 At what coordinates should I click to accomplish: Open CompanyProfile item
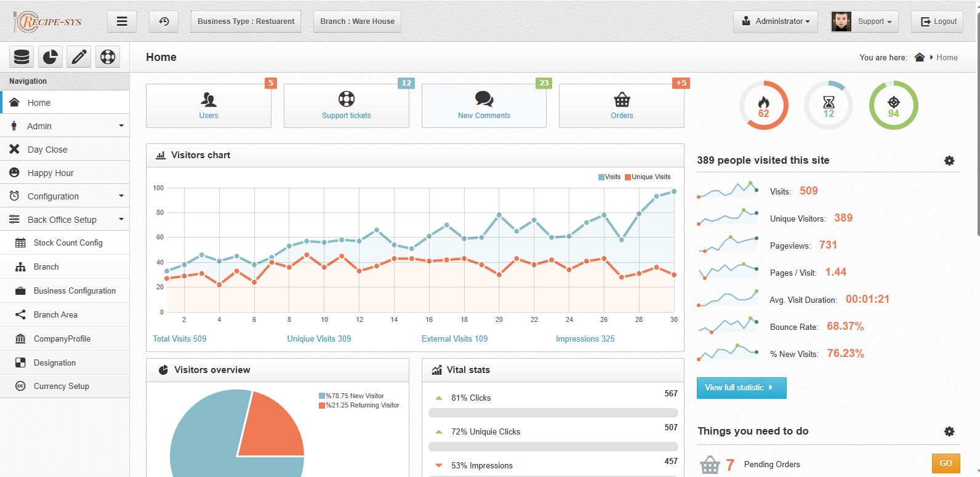[x=65, y=339]
